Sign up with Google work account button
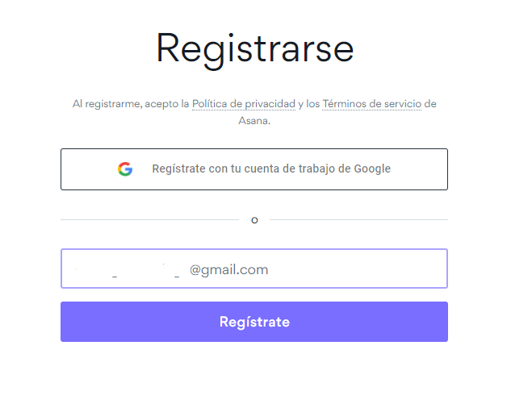Image resolution: width=532 pixels, height=408 pixels. [x=254, y=169]
